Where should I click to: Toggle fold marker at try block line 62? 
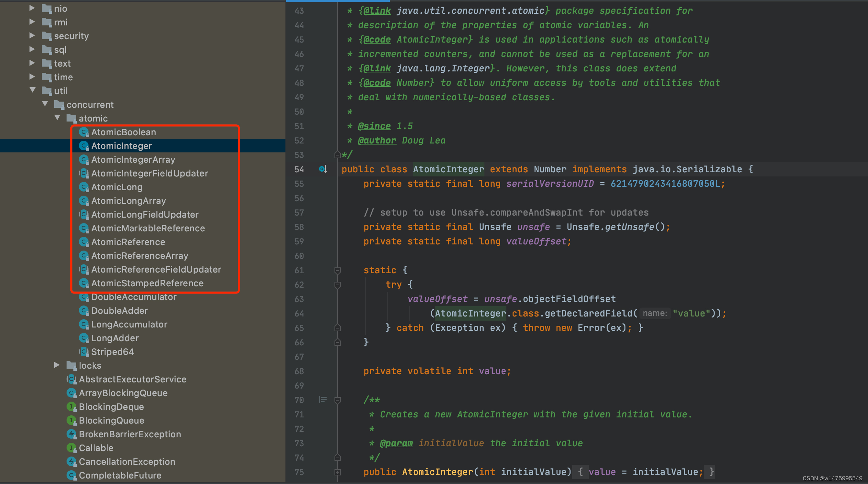(x=338, y=285)
